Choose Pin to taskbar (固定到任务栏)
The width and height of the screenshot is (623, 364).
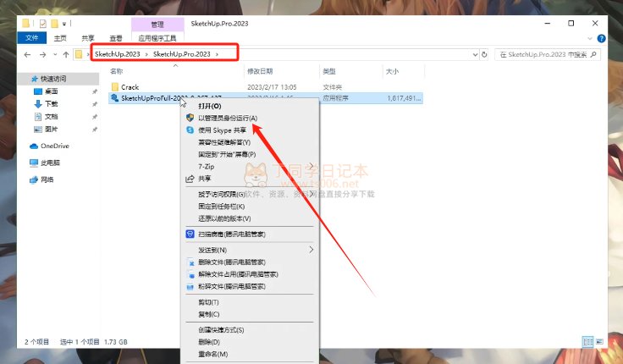coord(221,207)
